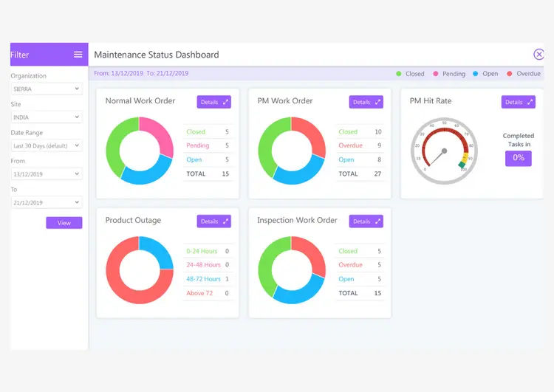Expand the Date Range dropdown

pyautogui.click(x=47, y=145)
